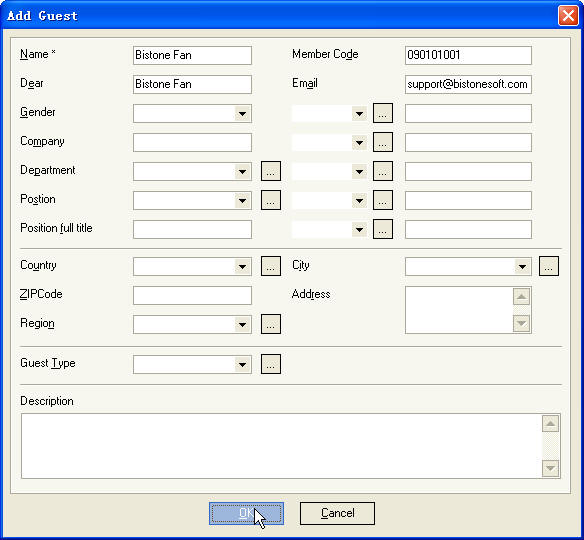
Task: Open the ellipsis button beside the Country dropdown
Action: coord(271,266)
